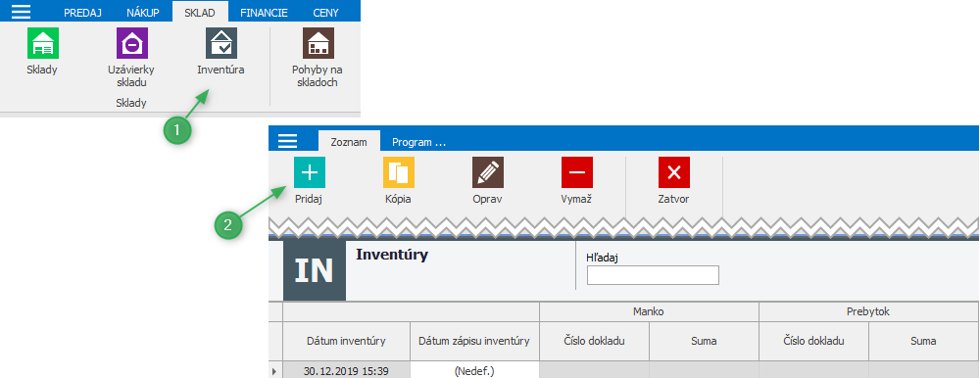This screenshot has width=980, height=378.
Task: Open the hamburger menu beside PREDAJ
Action: (20, 13)
